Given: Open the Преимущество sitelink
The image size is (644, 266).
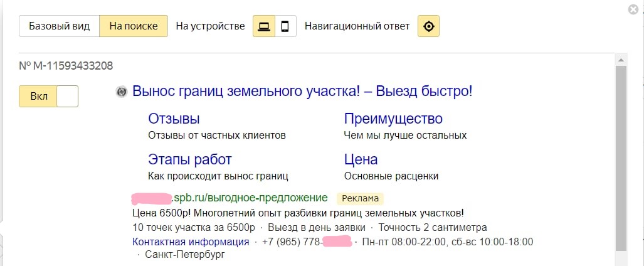Looking at the screenshot, I should (x=393, y=119).
